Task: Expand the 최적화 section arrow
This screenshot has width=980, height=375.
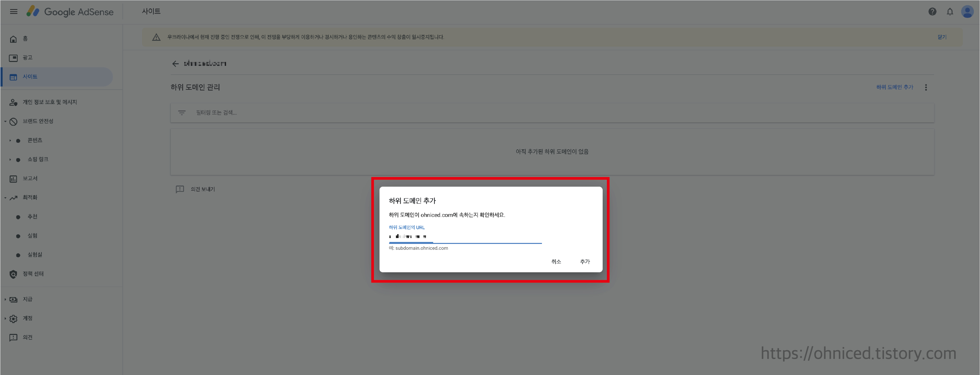Action: point(5,198)
